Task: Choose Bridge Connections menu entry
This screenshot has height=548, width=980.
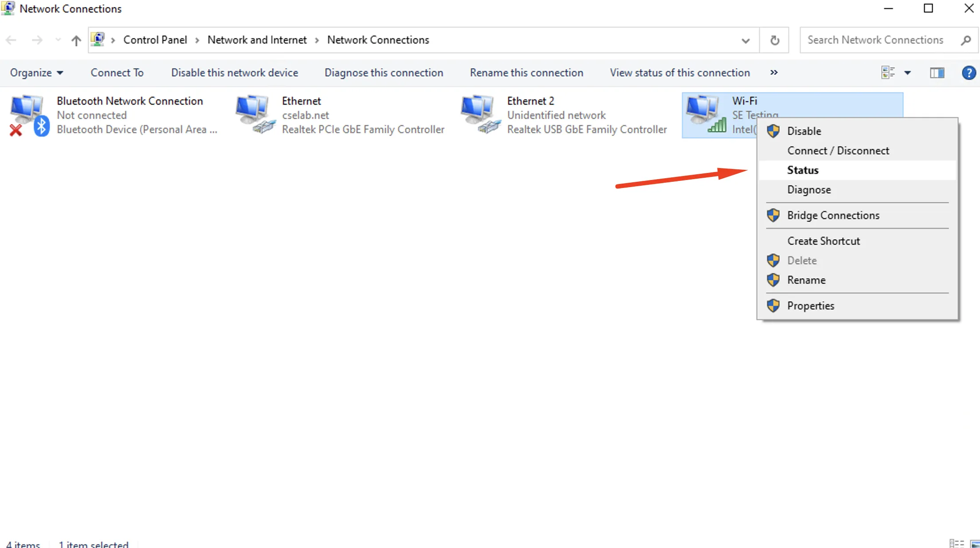Action: click(x=857, y=215)
